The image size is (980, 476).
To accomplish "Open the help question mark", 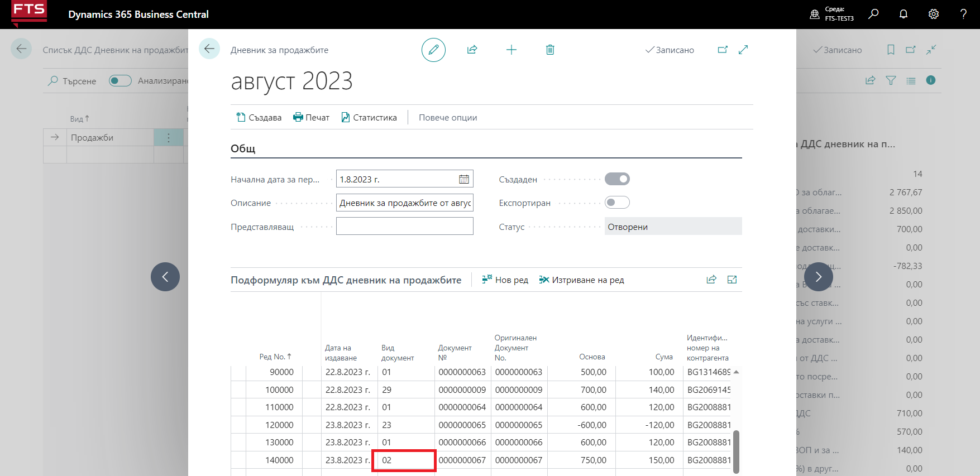I will 963,14.
